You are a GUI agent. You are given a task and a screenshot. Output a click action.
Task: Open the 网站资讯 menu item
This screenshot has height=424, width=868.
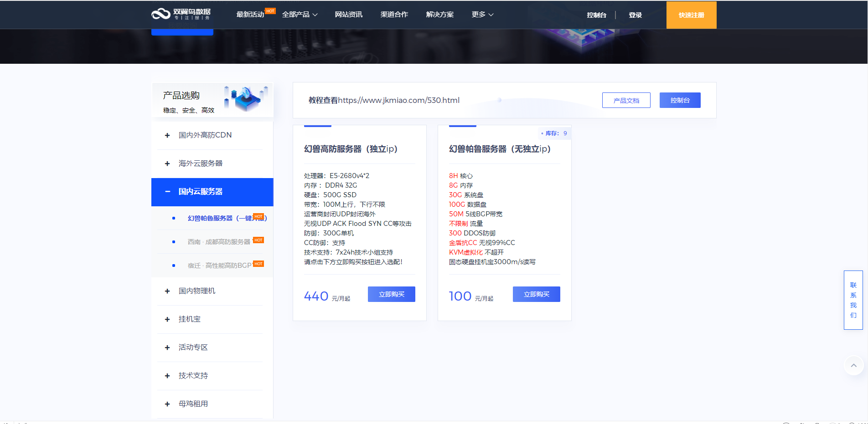pos(348,14)
